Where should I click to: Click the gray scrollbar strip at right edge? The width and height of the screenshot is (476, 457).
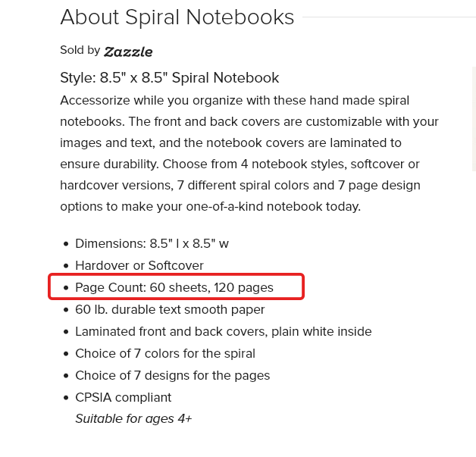[474, 119]
